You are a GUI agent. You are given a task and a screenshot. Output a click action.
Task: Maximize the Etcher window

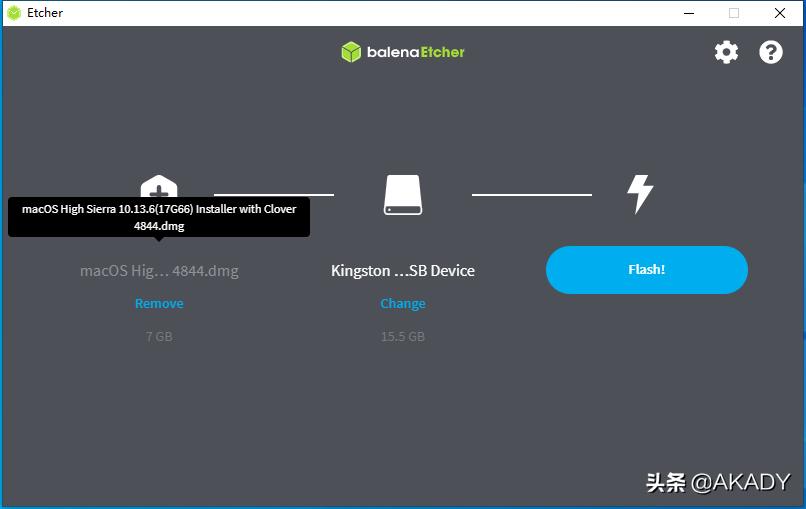coord(734,13)
